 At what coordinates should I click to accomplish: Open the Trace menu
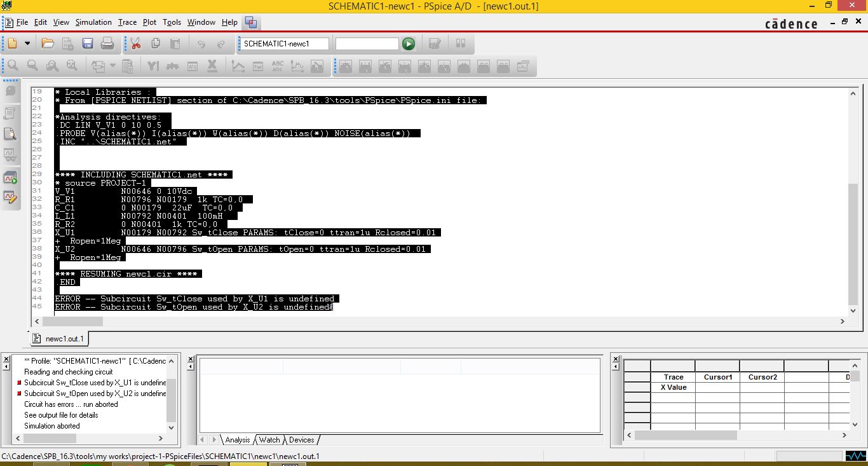pos(127,22)
